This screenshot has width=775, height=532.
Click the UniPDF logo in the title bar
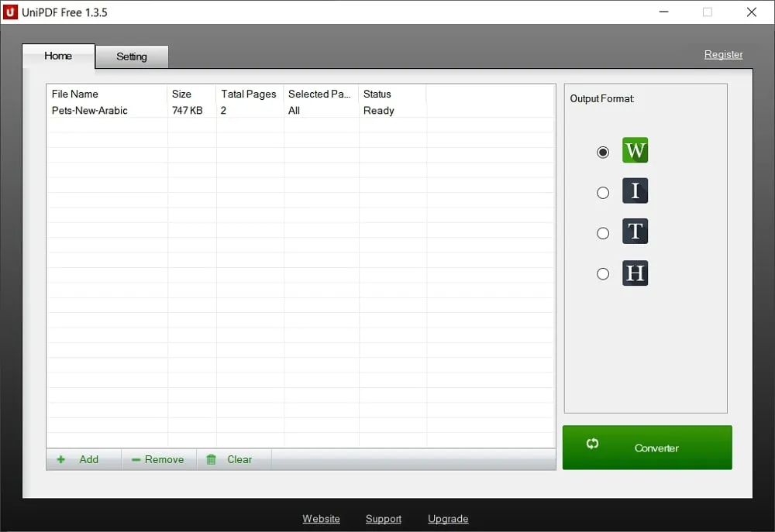(11, 12)
